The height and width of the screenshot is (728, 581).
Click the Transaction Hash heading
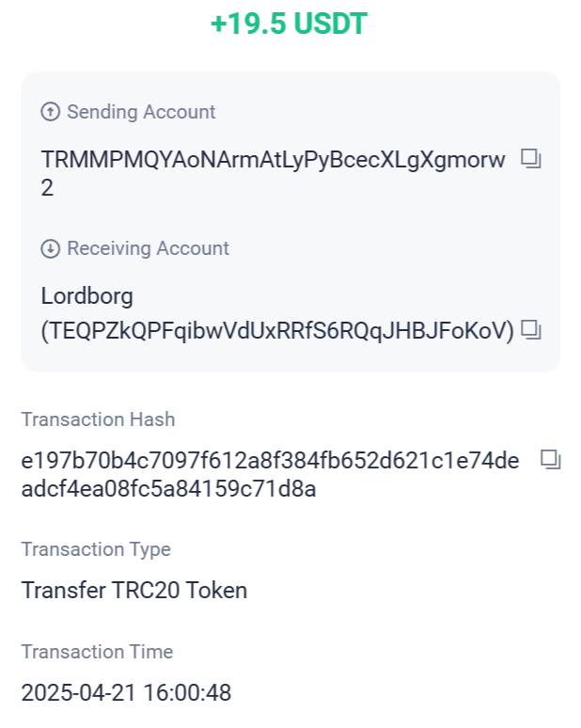point(98,419)
